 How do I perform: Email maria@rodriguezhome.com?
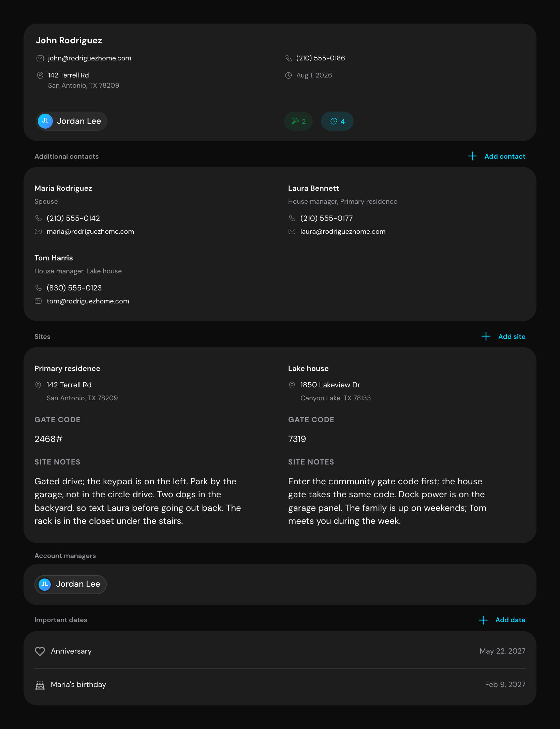pyautogui.click(x=90, y=232)
